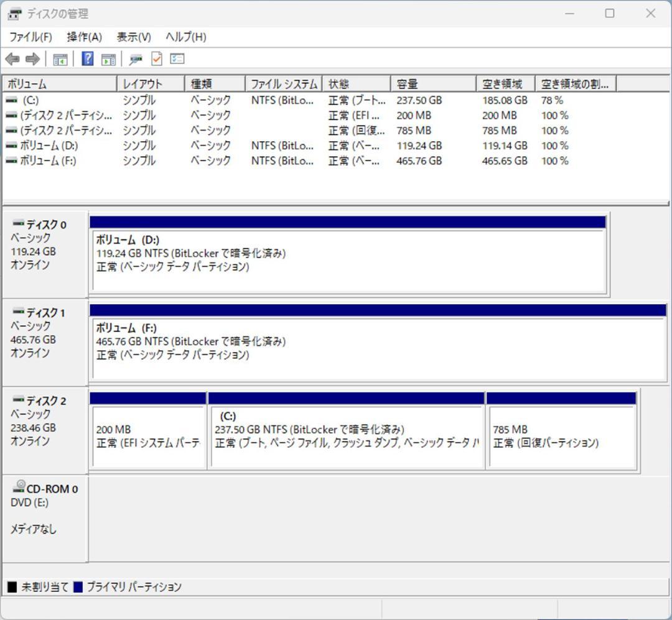Click the checklist settings toolbar icon
This screenshot has width=672, height=620.
(x=176, y=58)
